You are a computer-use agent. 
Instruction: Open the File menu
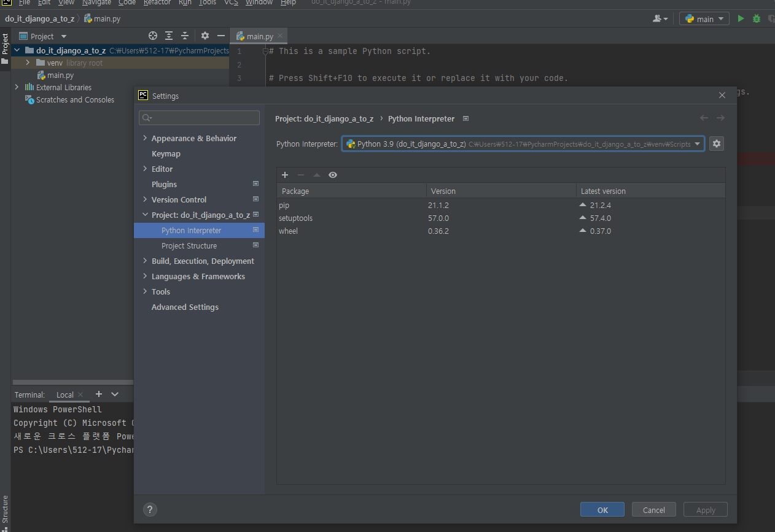[x=25, y=2]
